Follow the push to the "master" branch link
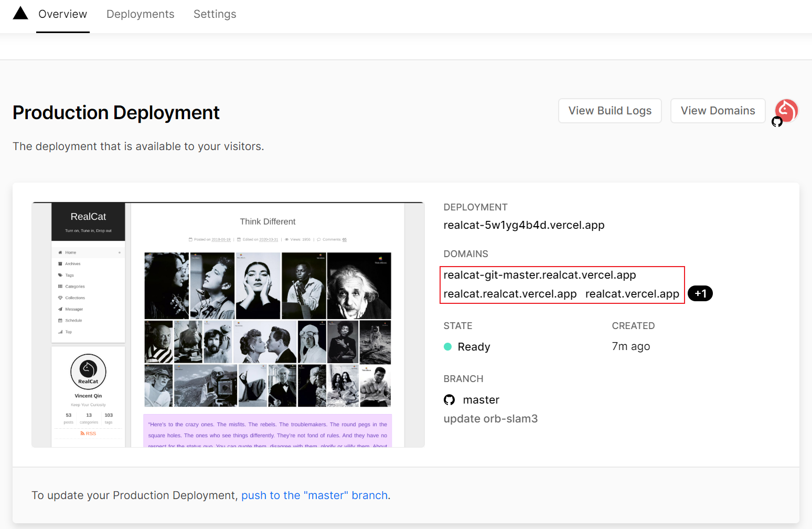812x529 pixels. [314, 495]
